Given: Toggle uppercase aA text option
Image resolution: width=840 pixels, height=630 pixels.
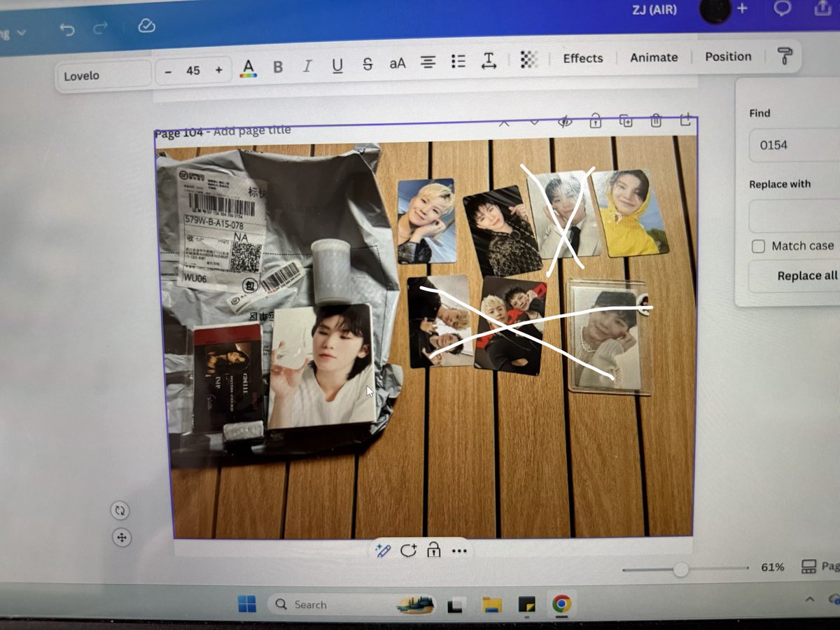Looking at the screenshot, I should (x=398, y=64).
